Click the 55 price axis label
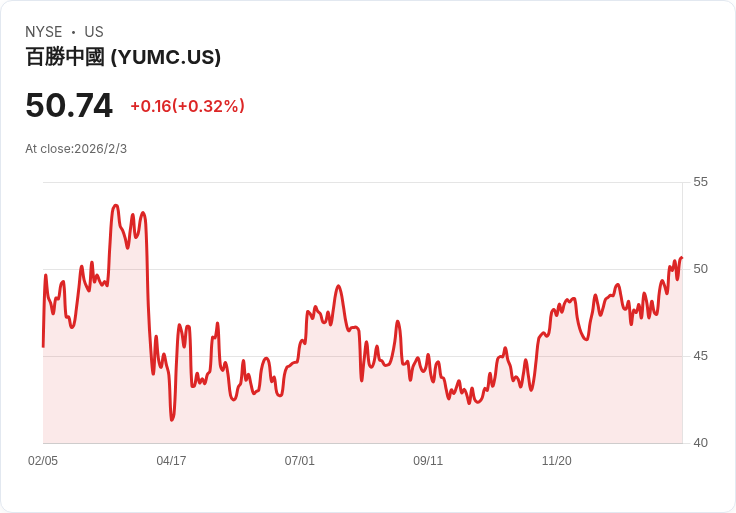This screenshot has height=513, width=736. (x=700, y=182)
